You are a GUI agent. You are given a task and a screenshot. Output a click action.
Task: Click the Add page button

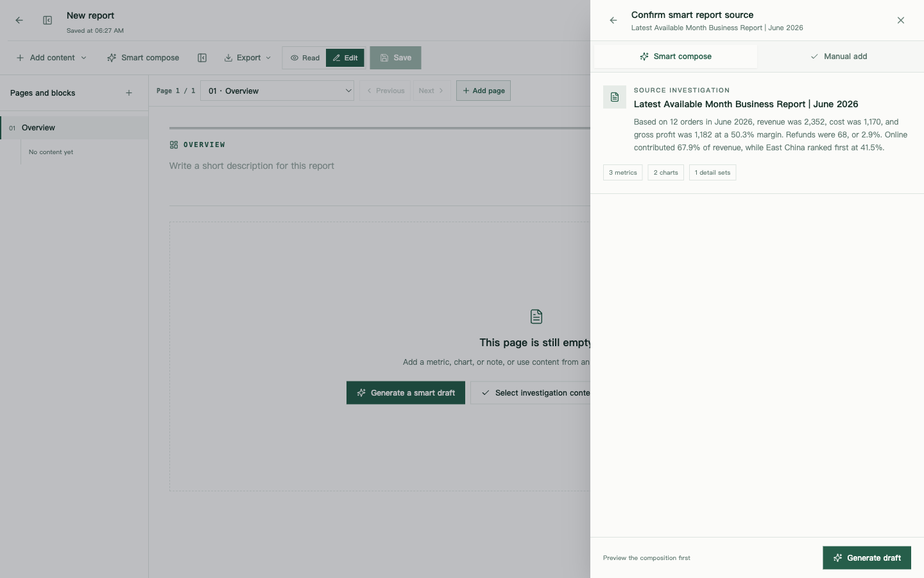(483, 91)
